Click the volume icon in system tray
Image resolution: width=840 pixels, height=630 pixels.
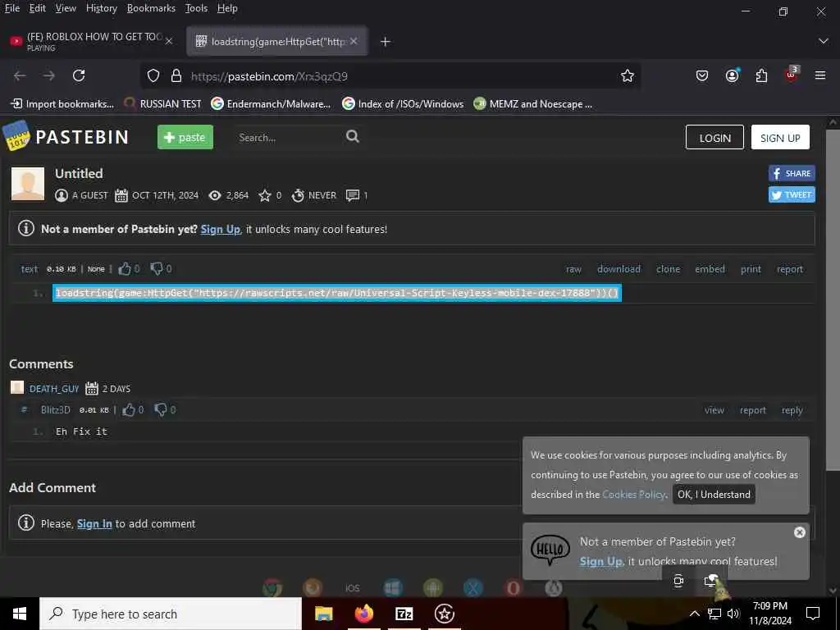coord(733,614)
